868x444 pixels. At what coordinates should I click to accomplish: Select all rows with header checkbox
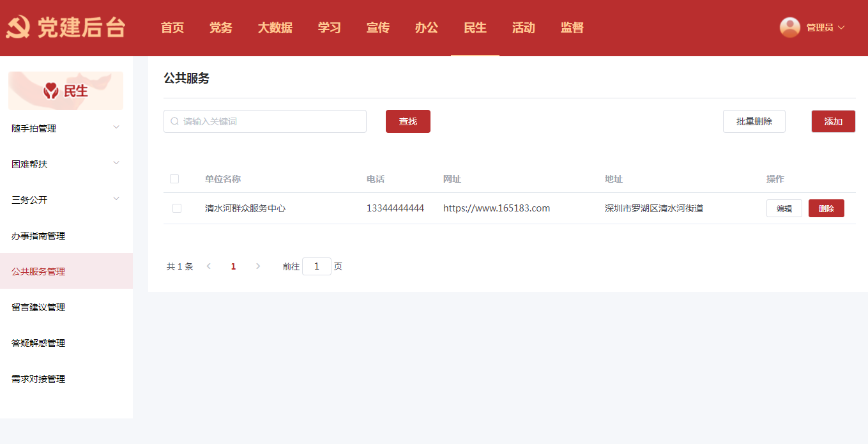(x=174, y=179)
